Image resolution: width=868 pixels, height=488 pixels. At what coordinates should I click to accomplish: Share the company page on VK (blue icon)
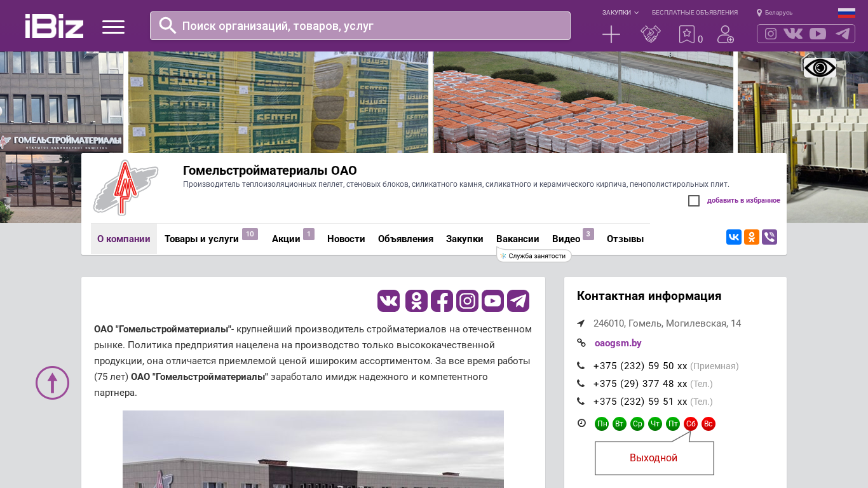734,237
